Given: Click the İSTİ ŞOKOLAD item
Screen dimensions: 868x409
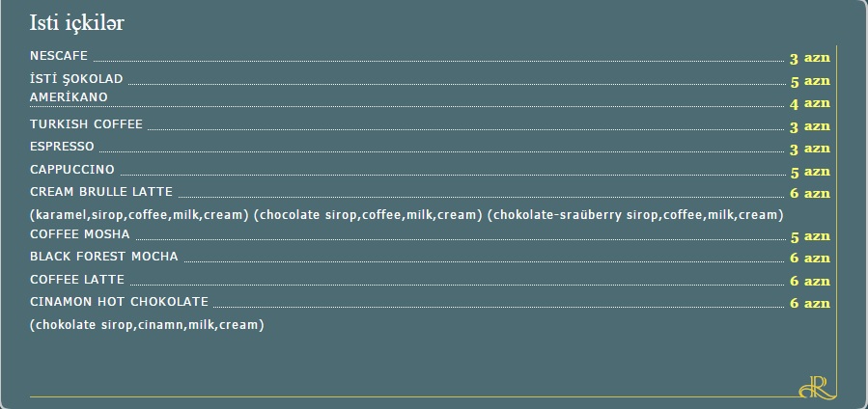Looking at the screenshot, I should [76, 79].
